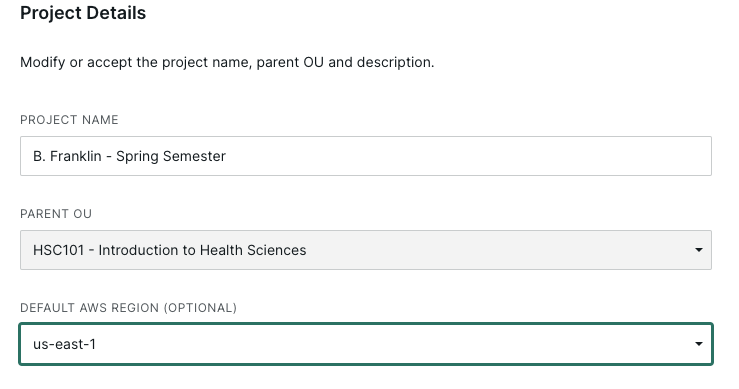Click the 'PROJECT NAME' field label
The height and width of the screenshot is (389, 739).
pos(69,120)
